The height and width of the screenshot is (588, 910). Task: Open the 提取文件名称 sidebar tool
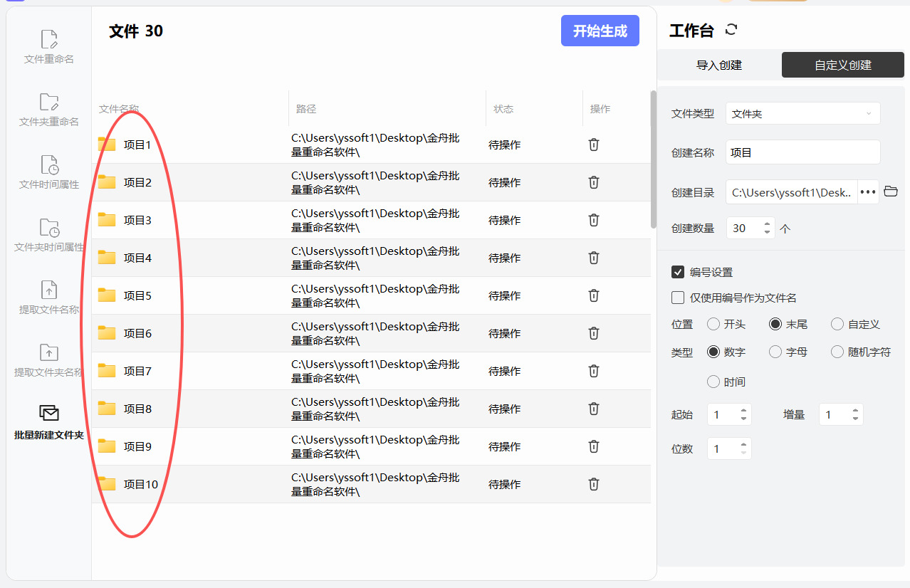click(49, 298)
